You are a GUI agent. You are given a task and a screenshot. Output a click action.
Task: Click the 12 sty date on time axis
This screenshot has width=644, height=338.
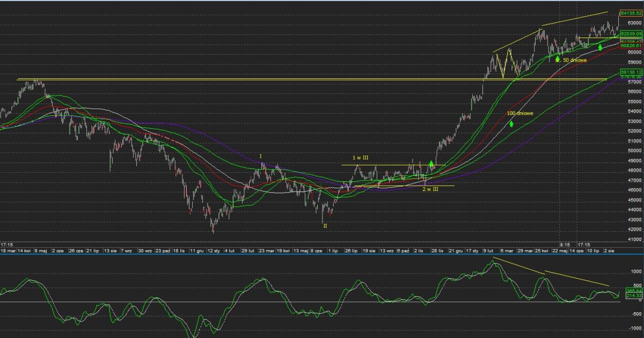pyautogui.click(x=213, y=251)
